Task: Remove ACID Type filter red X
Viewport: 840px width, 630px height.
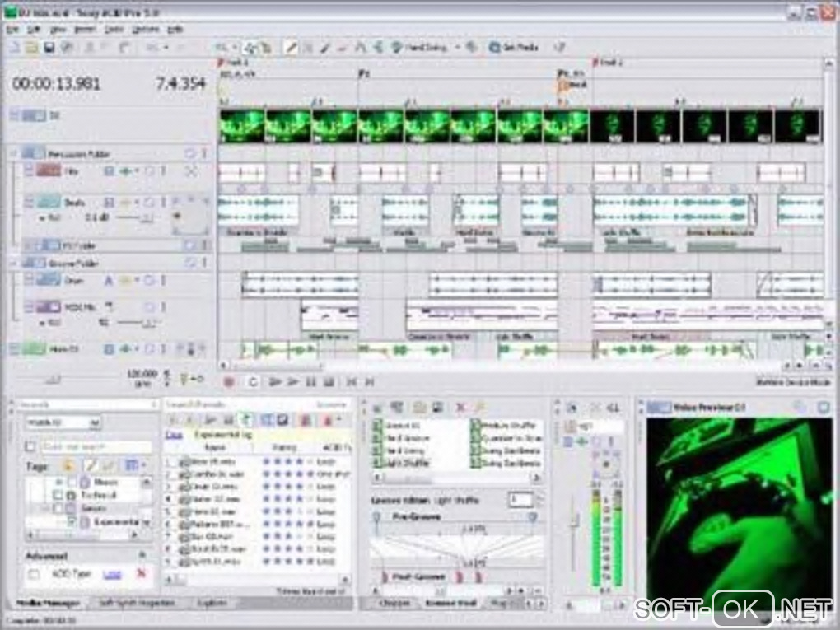Action: click(142, 574)
